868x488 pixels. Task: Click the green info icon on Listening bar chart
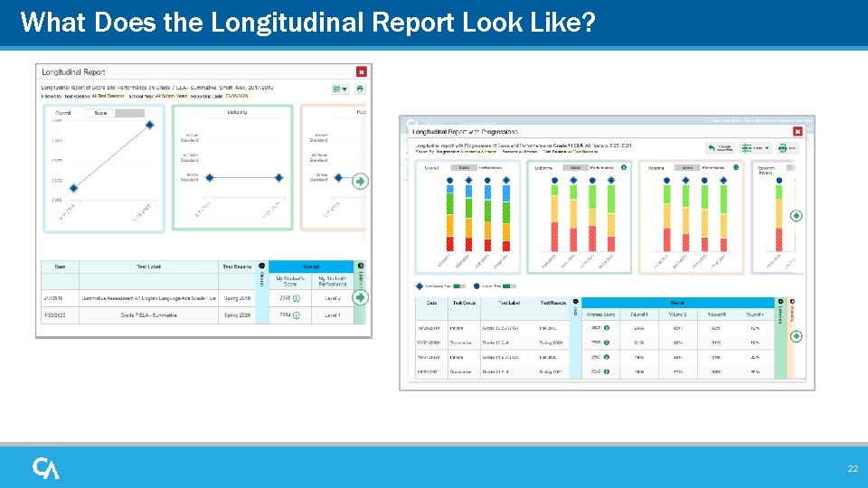tap(624, 167)
